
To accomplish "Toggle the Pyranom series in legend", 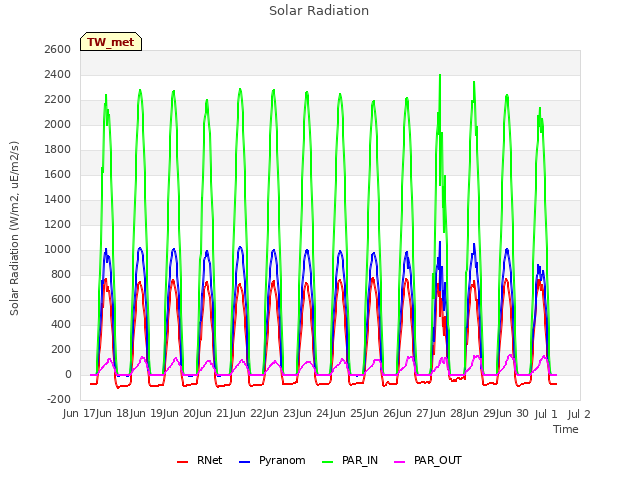I will [272, 460].
